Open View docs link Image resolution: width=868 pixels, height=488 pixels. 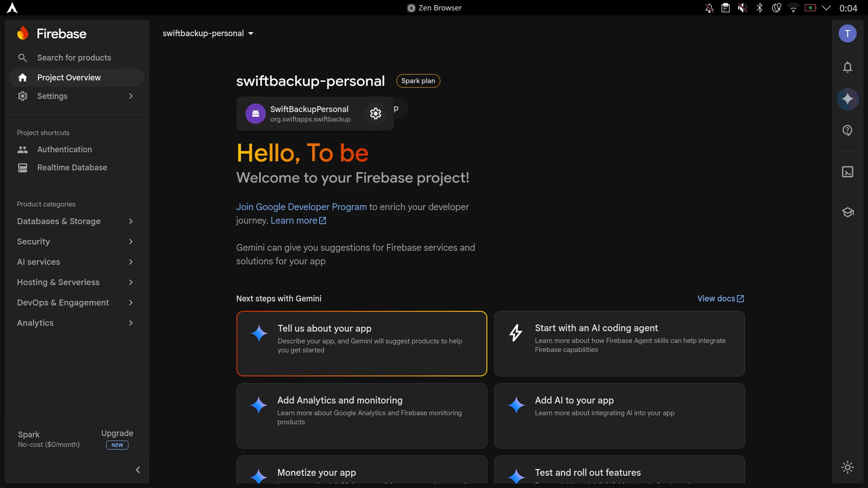coord(721,299)
